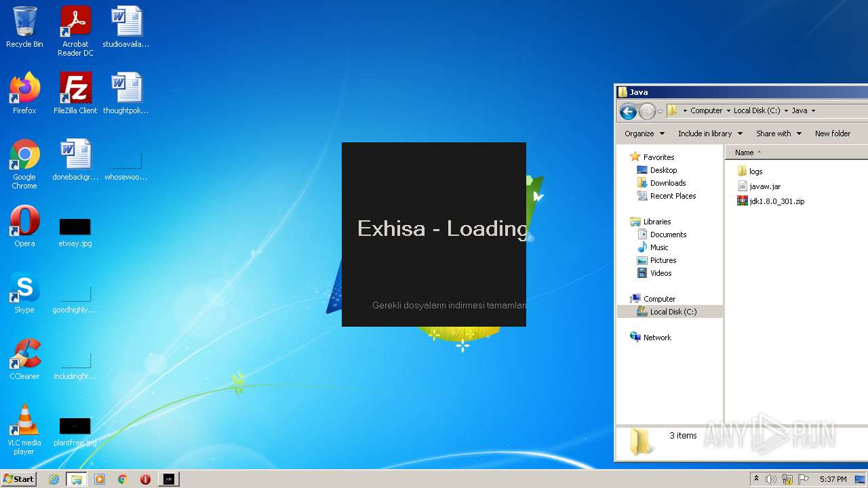The image size is (868, 488).
Task: Launch Acrobat Reader DC from the desktop
Action: (x=75, y=31)
